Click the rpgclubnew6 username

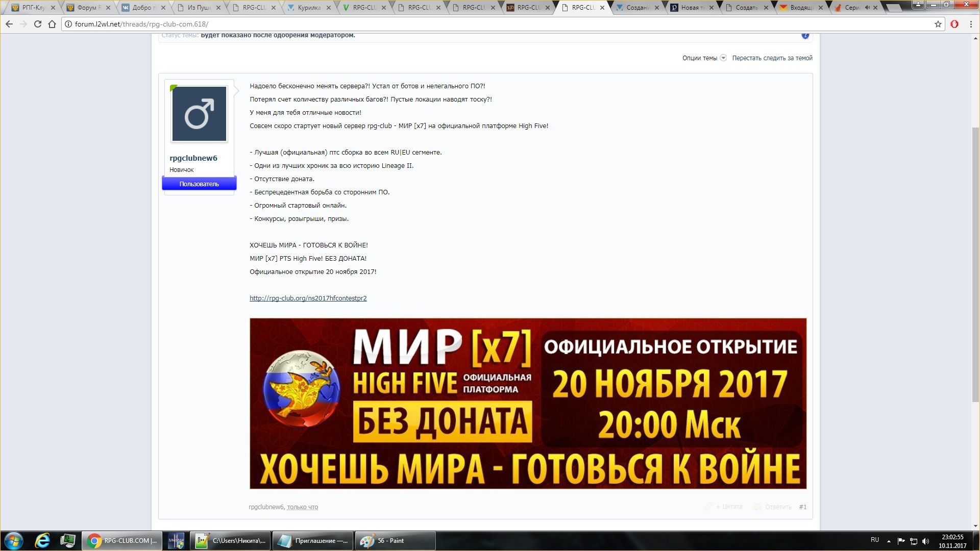tap(193, 158)
